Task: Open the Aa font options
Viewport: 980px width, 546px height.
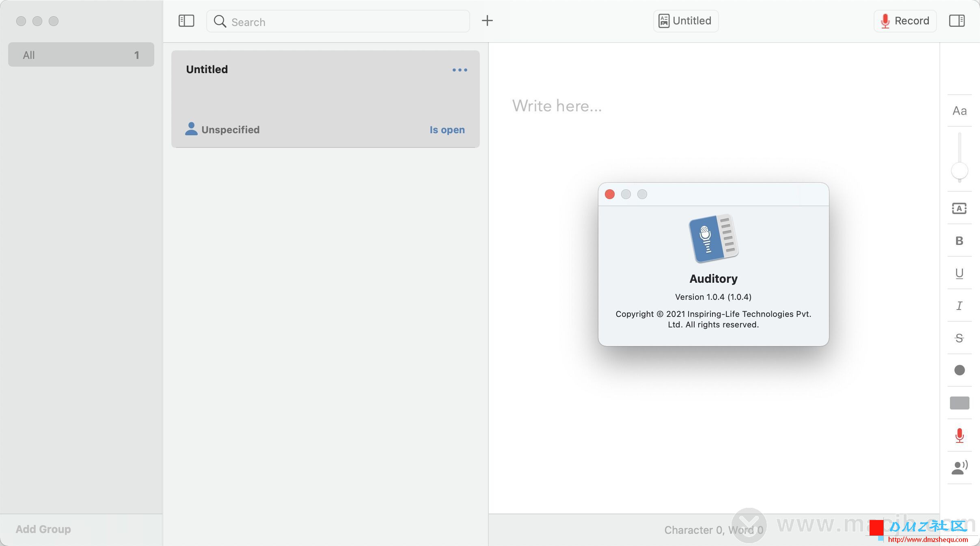Action: (959, 110)
